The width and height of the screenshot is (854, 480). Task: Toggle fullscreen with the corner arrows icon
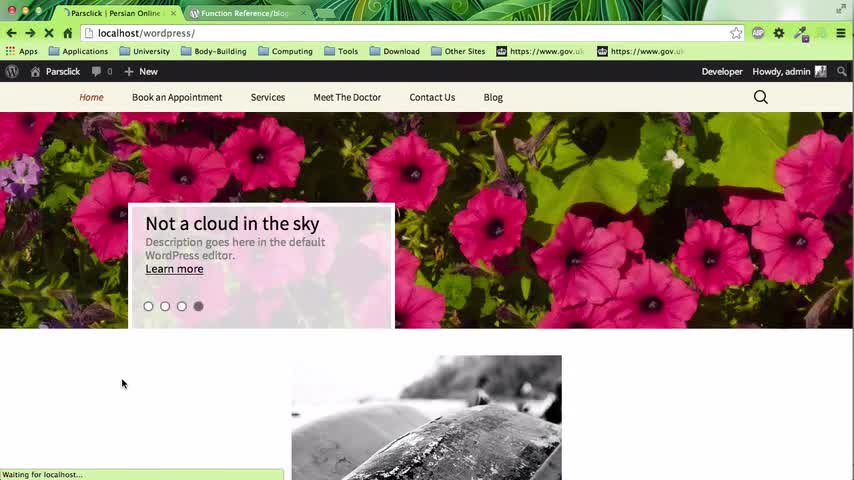tap(841, 9)
